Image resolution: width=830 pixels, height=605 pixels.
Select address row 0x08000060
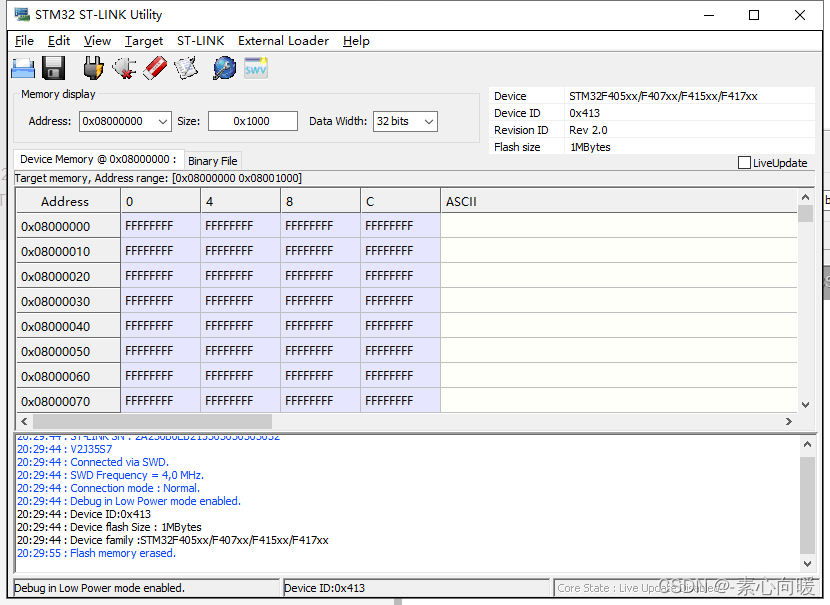pyautogui.click(x=68, y=376)
